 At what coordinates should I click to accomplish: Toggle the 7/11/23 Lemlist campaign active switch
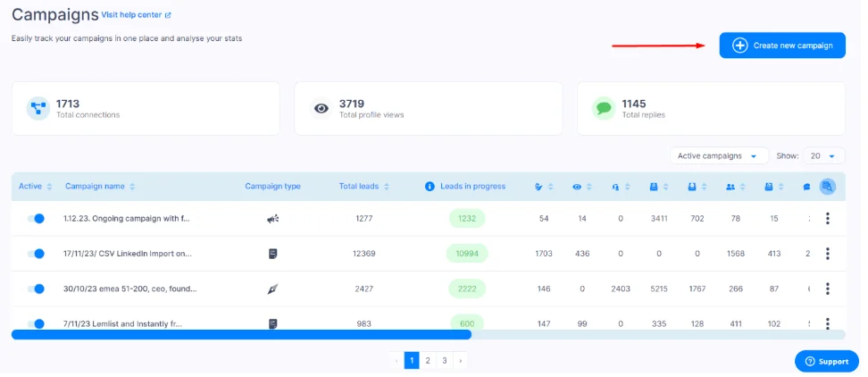[x=36, y=323]
